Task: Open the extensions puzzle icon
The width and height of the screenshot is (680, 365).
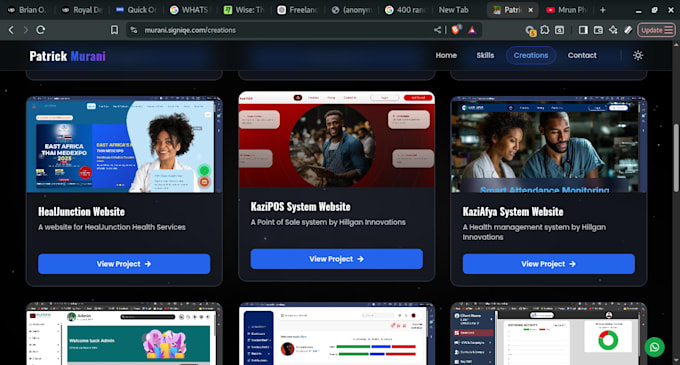Action: tap(545, 30)
